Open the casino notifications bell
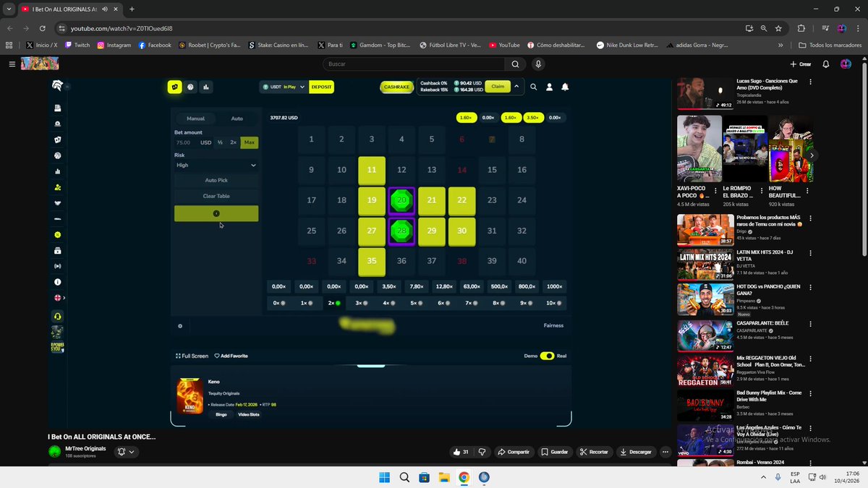The image size is (868, 488). tap(565, 87)
